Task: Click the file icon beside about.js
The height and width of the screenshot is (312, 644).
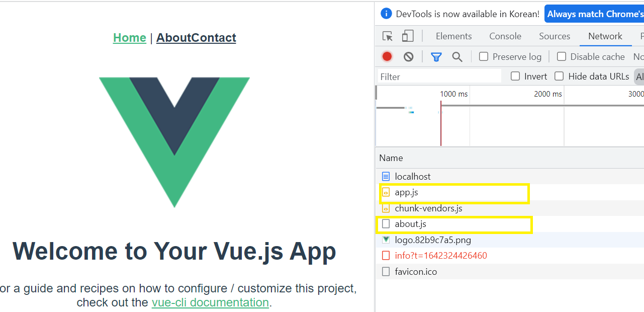Action: coord(386,224)
